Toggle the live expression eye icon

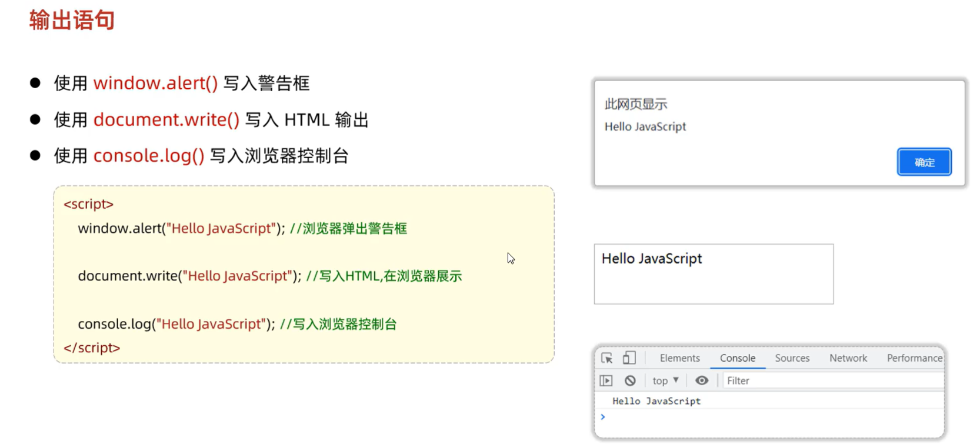click(x=702, y=380)
